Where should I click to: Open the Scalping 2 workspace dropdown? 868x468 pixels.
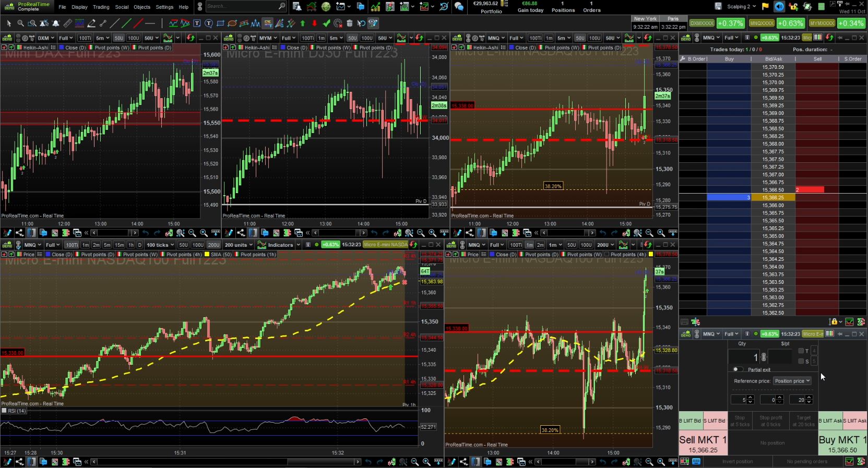coord(742,6)
